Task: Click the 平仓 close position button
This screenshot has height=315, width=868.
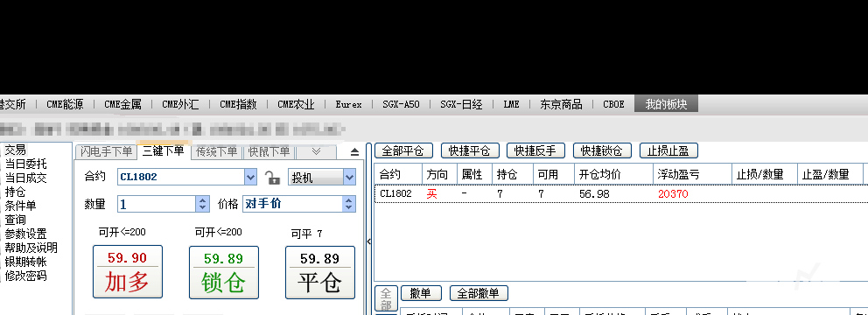Action: tap(320, 272)
